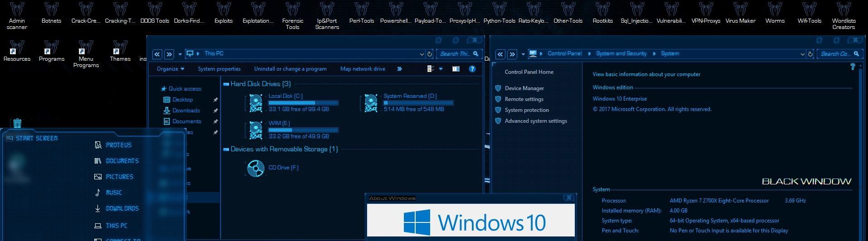Toggle the preview pane in This PC
The height and width of the screenshot is (241, 868).
point(456,69)
